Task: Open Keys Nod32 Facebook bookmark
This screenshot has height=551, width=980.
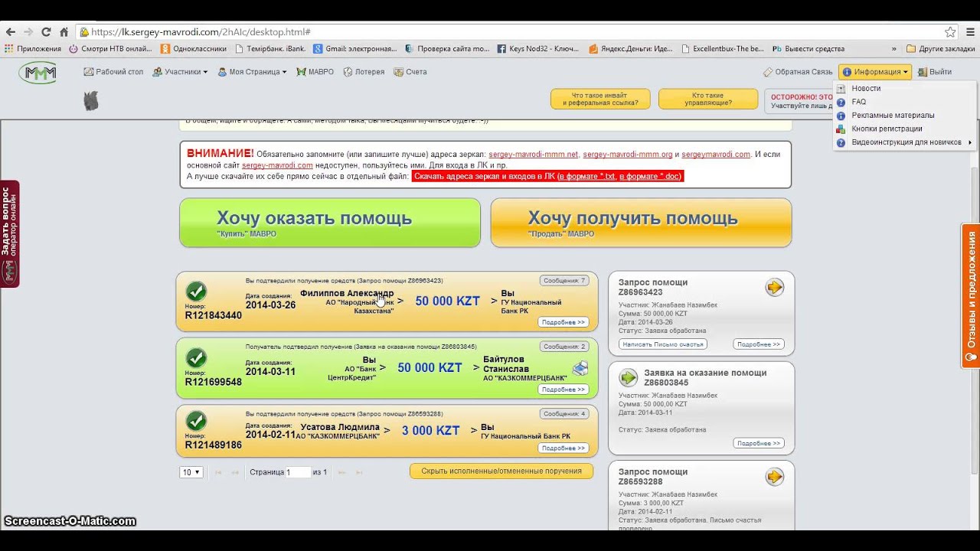Action: click(538, 49)
